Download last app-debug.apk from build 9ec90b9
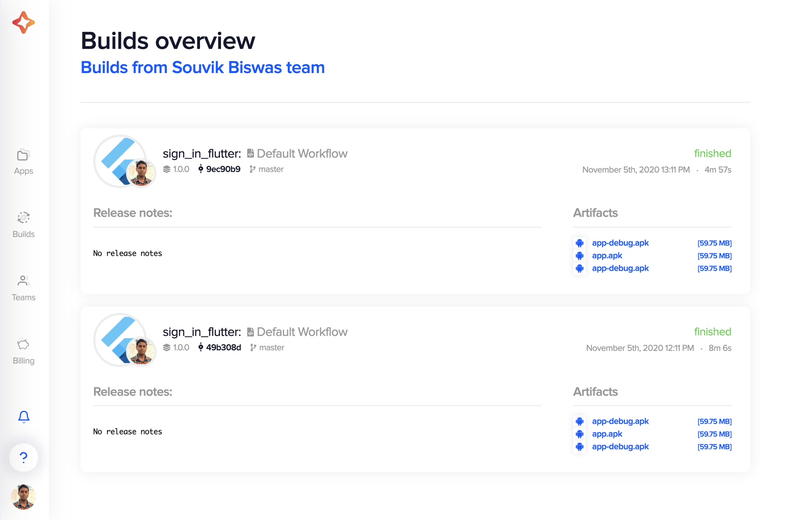 [x=620, y=268]
